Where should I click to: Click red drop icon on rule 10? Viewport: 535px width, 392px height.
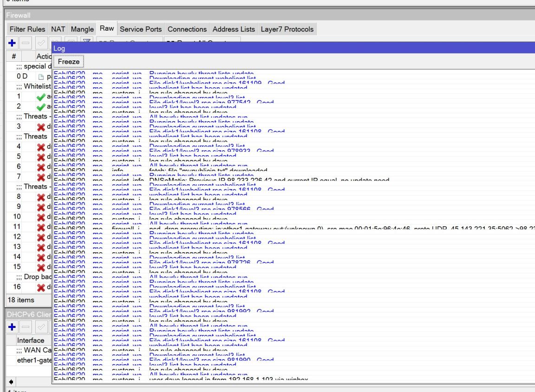(x=41, y=217)
